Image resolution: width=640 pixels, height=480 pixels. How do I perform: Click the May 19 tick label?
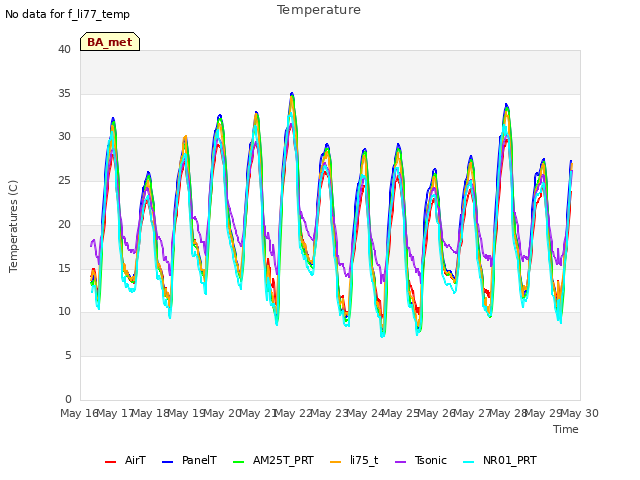pyautogui.click(x=187, y=413)
